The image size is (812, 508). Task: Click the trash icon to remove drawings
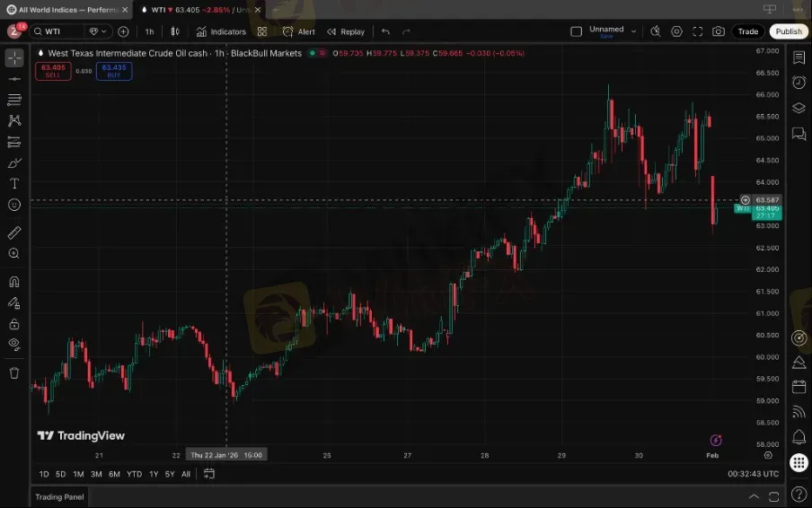(14, 373)
